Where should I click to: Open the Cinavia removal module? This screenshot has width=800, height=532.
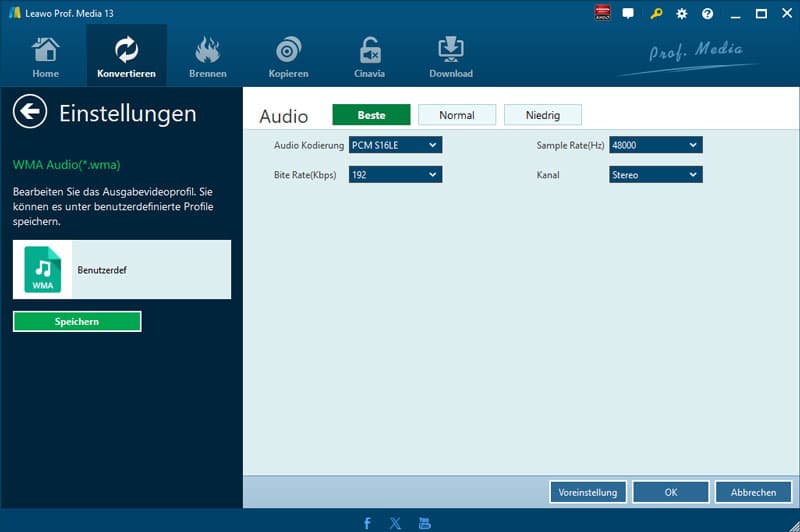tap(370, 57)
